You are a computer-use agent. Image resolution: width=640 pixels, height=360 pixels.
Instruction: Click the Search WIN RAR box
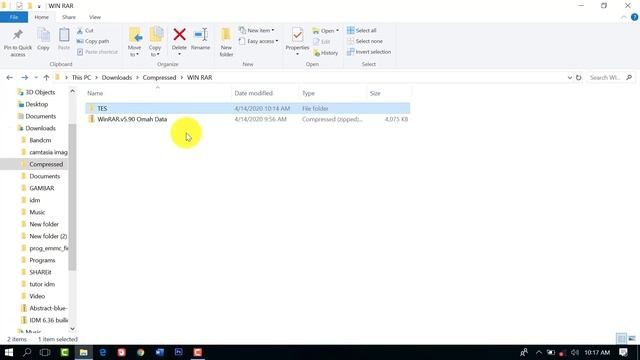click(x=610, y=78)
